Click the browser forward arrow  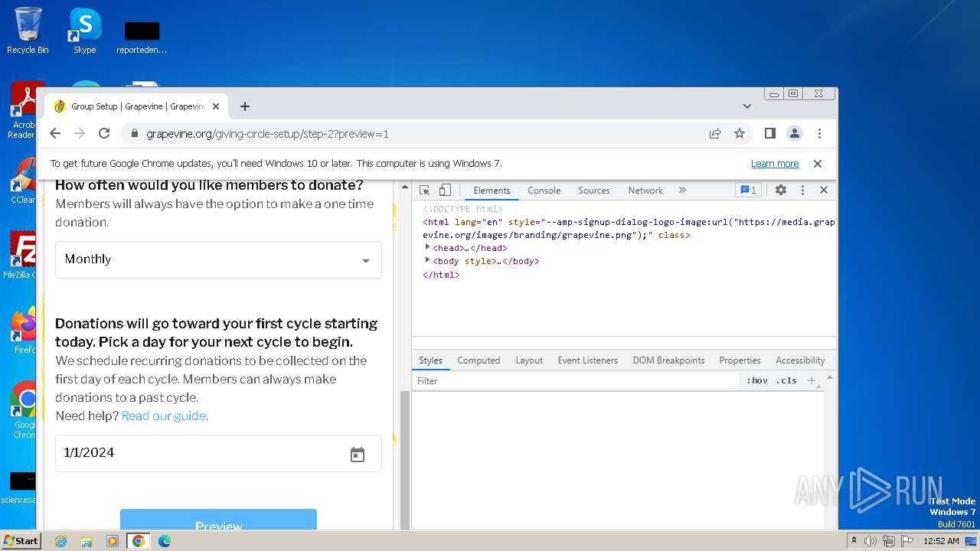coord(80,133)
